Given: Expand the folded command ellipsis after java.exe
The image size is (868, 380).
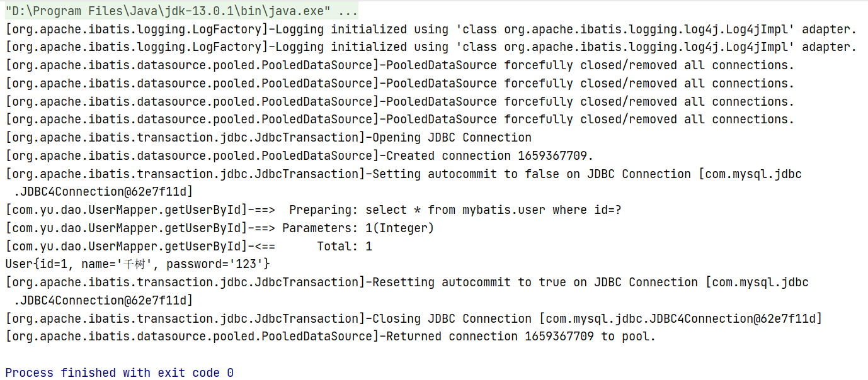Looking at the screenshot, I should (348, 11).
